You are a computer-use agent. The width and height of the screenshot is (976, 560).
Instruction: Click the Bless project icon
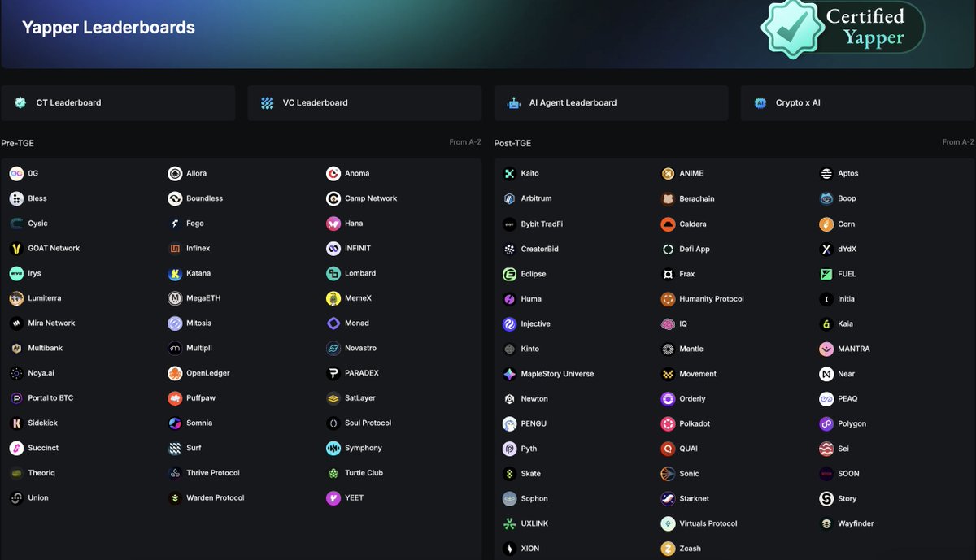(16, 198)
